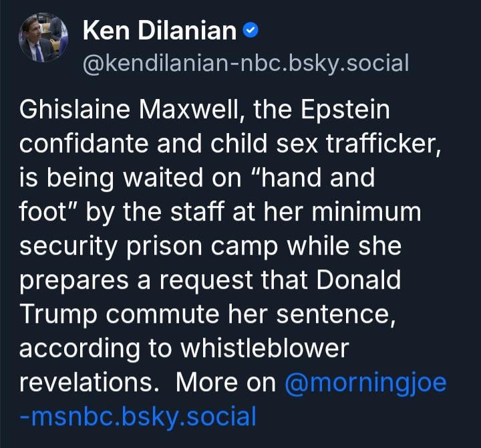Open the @morningjoe mention link
This screenshot has width=481, height=448.
pyautogui.click(x=365, y=382)
